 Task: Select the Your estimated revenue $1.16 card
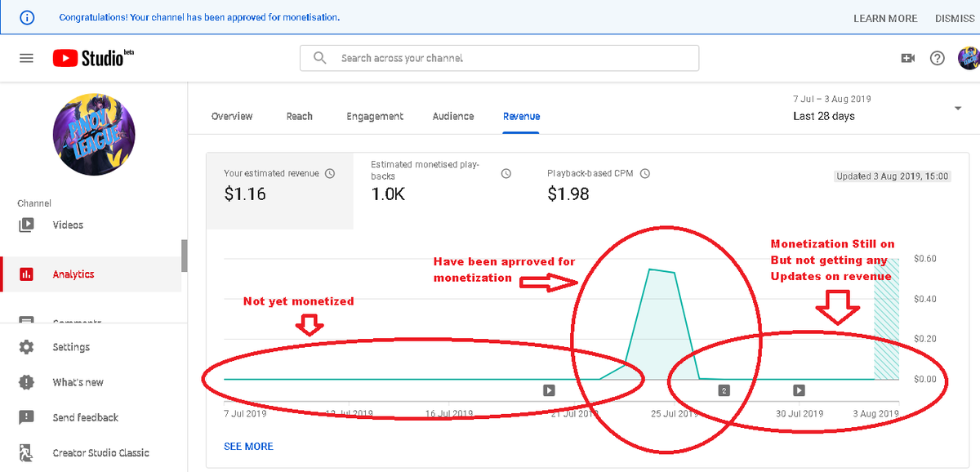280,192
